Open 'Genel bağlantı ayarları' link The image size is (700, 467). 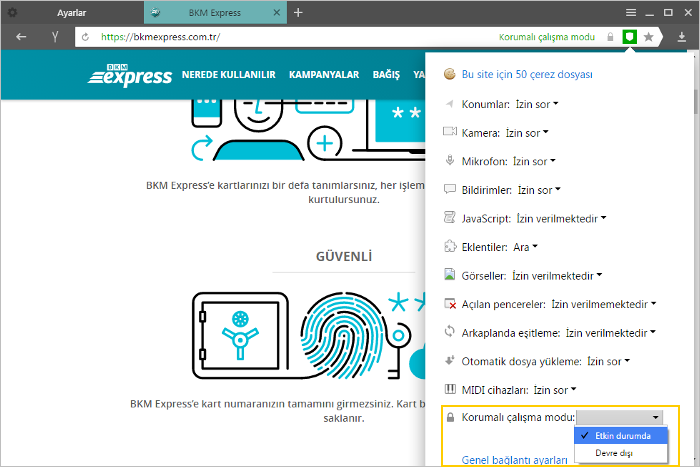(514, 460)
